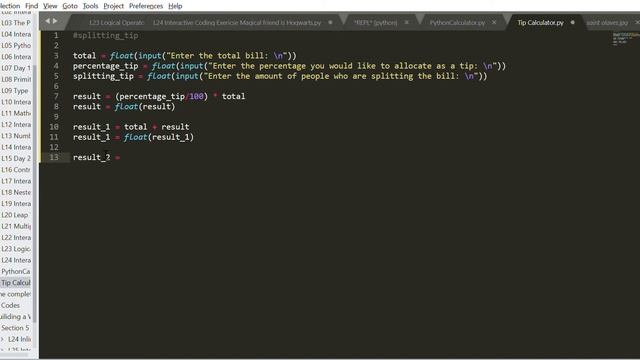Open the Project menu
The image size is (640, 360).
point(113,6)
